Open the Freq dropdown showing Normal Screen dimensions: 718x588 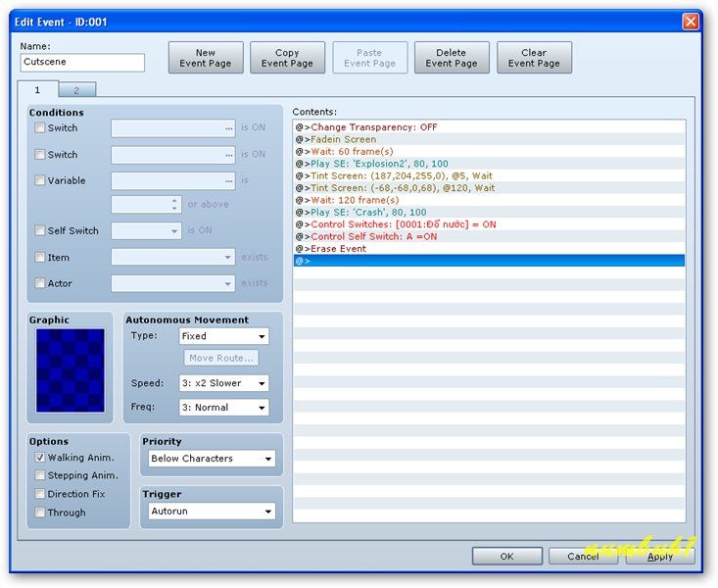[224, 408]
